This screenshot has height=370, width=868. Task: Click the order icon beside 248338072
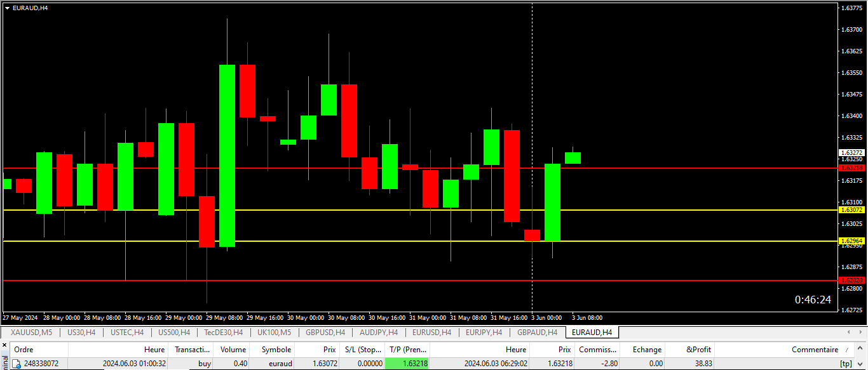tap(17, 364)
